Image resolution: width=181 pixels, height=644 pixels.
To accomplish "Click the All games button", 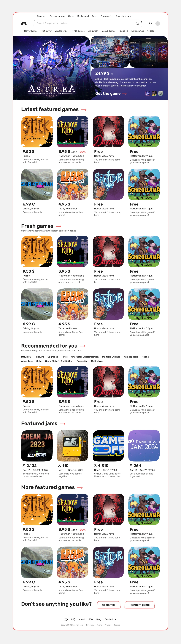I will pos(109,605).
